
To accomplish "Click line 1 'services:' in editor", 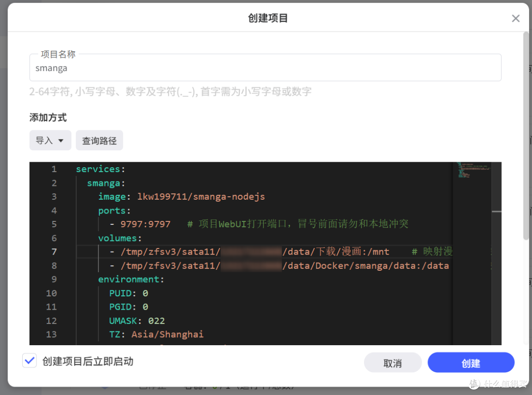I will 100,169.
